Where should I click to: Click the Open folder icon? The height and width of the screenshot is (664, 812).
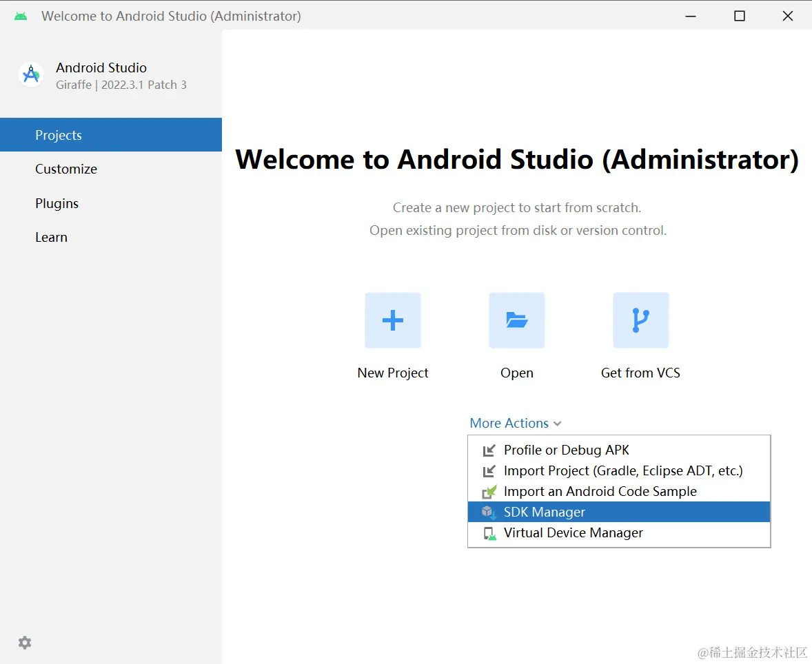coord(517,320)
